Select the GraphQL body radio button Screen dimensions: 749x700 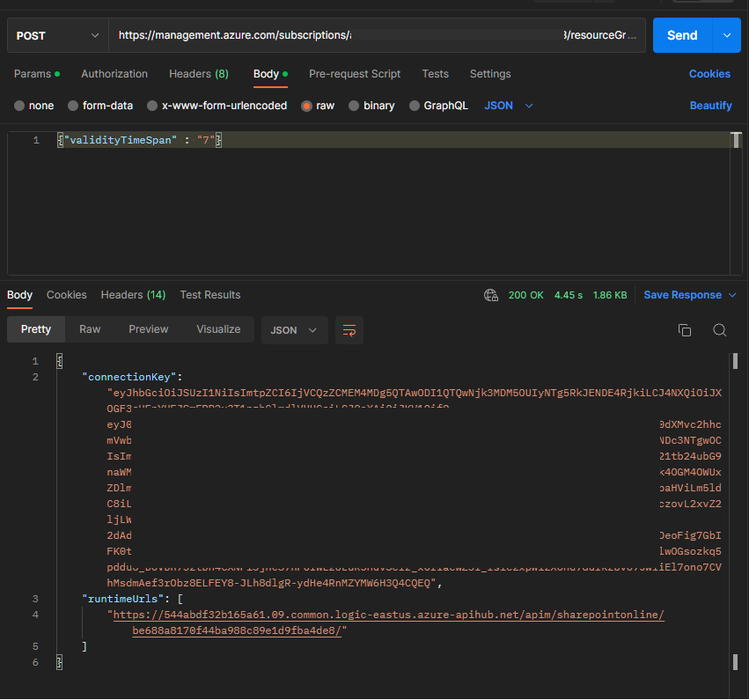[x=414, y=106]
